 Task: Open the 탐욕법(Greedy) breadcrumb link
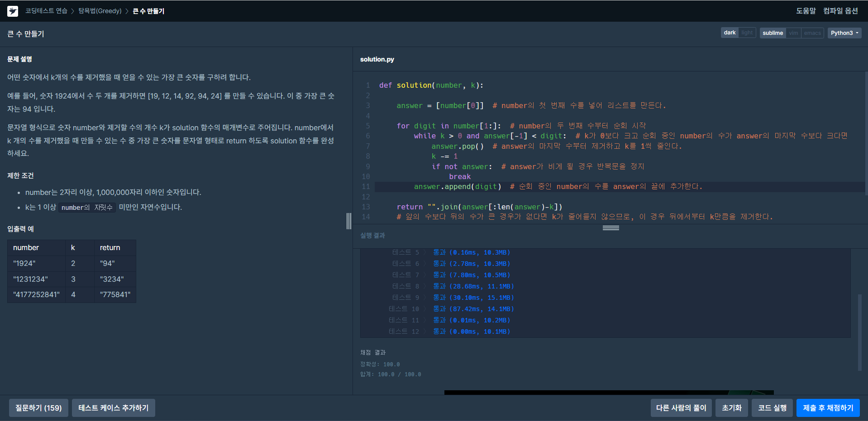[100, 11]
